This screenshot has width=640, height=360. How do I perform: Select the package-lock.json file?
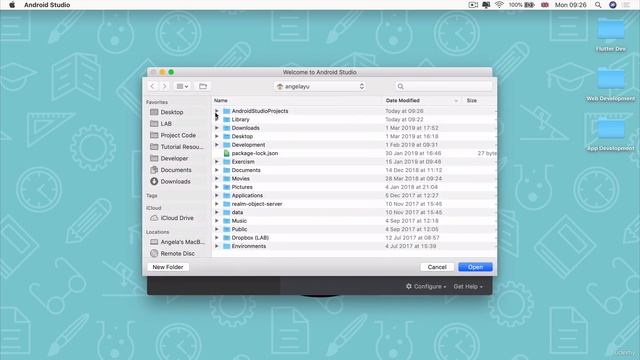[x=354, y=153]
